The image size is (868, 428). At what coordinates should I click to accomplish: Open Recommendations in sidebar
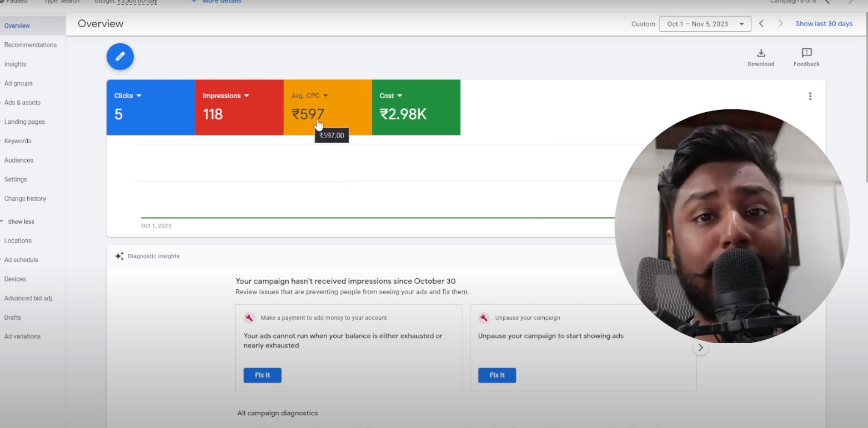pos(30,45)
